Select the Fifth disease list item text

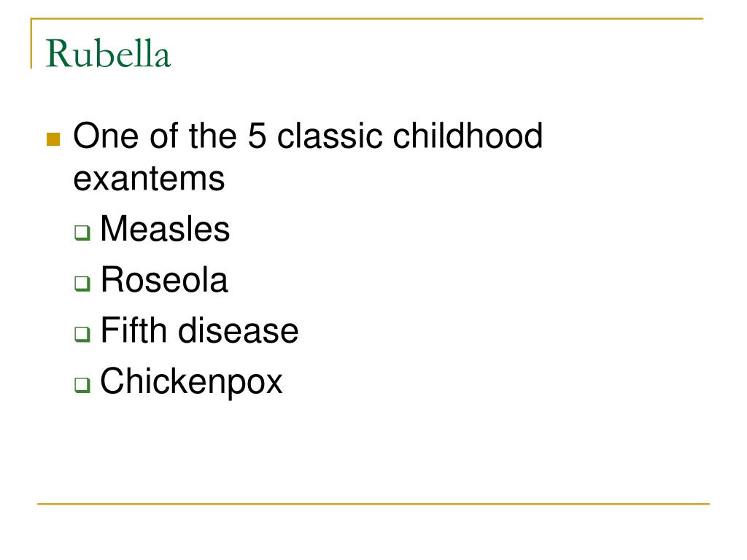[199, 330]
